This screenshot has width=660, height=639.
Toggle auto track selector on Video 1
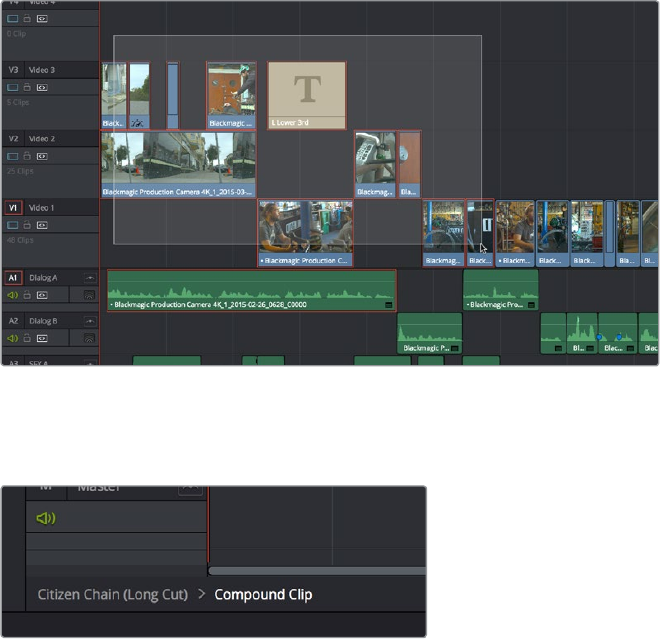click(42, 225)
